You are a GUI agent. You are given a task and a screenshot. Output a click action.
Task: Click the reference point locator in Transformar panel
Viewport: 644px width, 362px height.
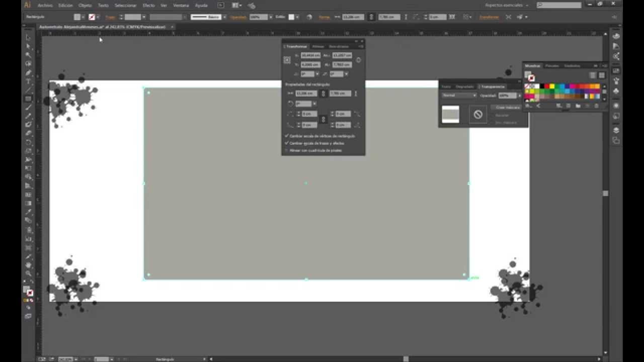(x=287, y=60)
